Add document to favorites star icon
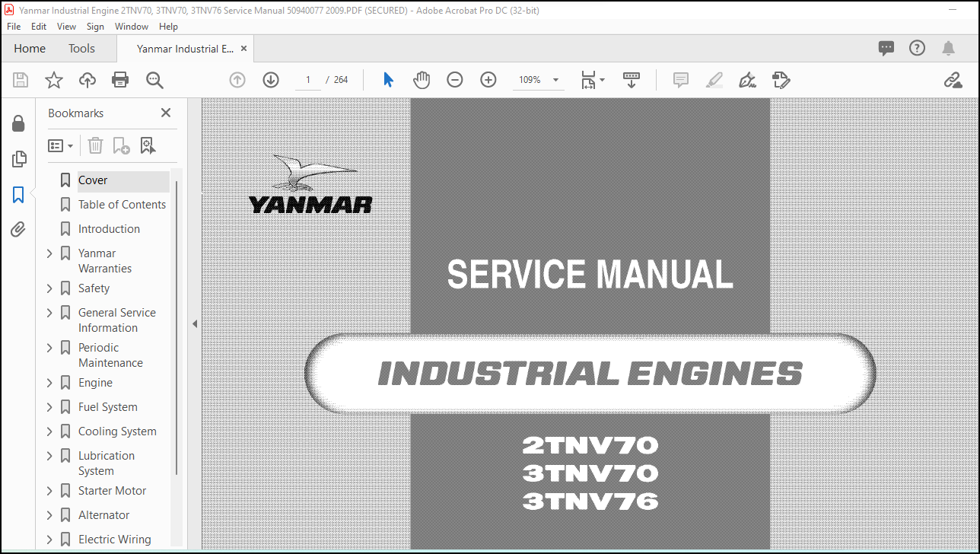Screen dimensions: 980x554 (54, 80)
